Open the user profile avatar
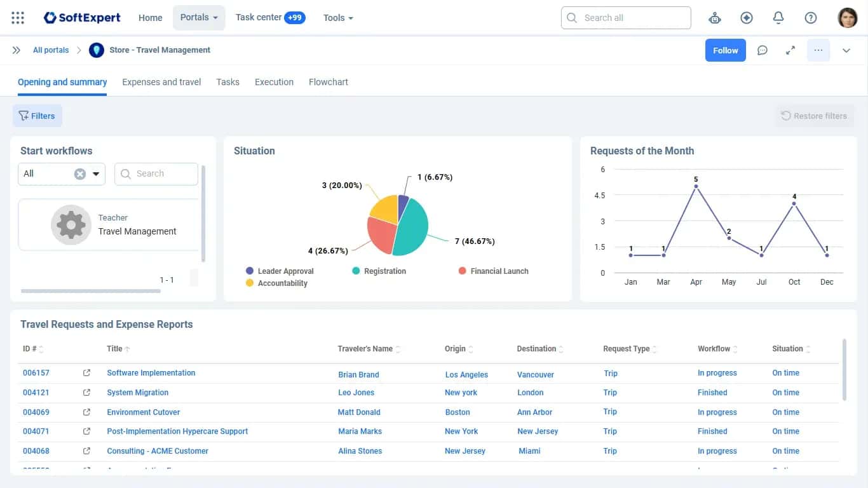 click(x=848, y=18)
